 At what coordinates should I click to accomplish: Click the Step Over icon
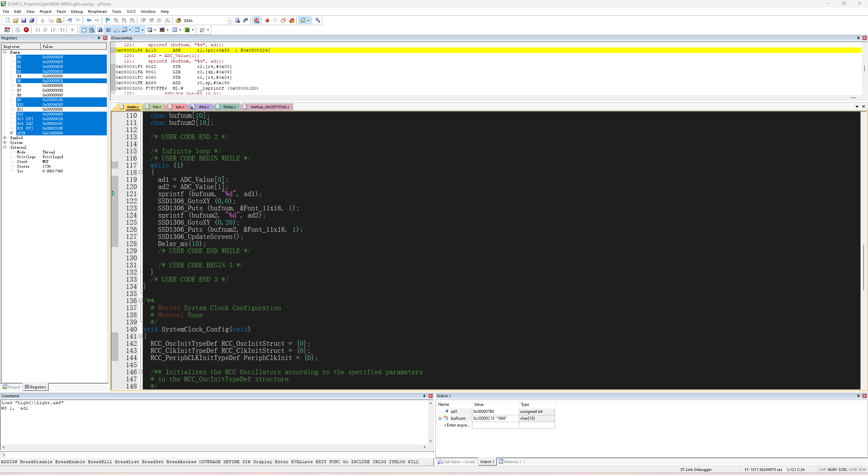pos(46,30)
